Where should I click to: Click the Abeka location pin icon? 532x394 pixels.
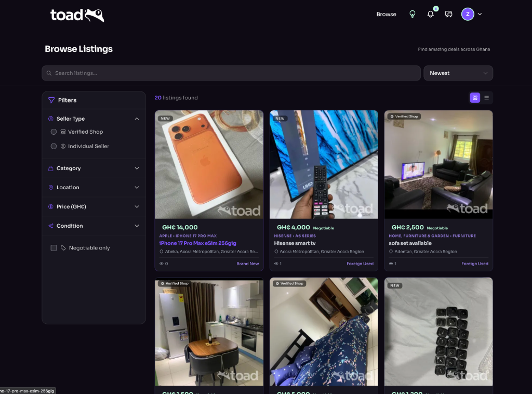pos(162,252)
